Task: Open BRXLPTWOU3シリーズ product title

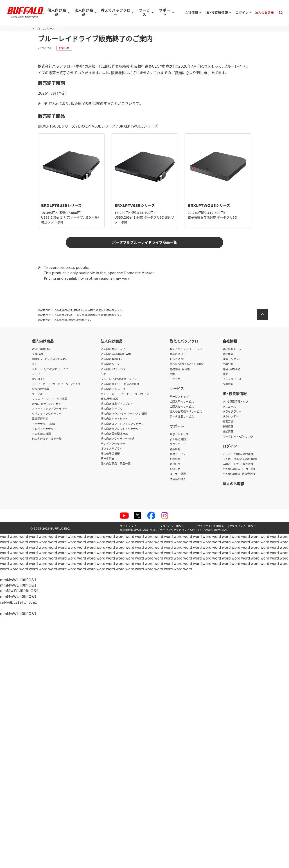Action: (x=209, y=206)
